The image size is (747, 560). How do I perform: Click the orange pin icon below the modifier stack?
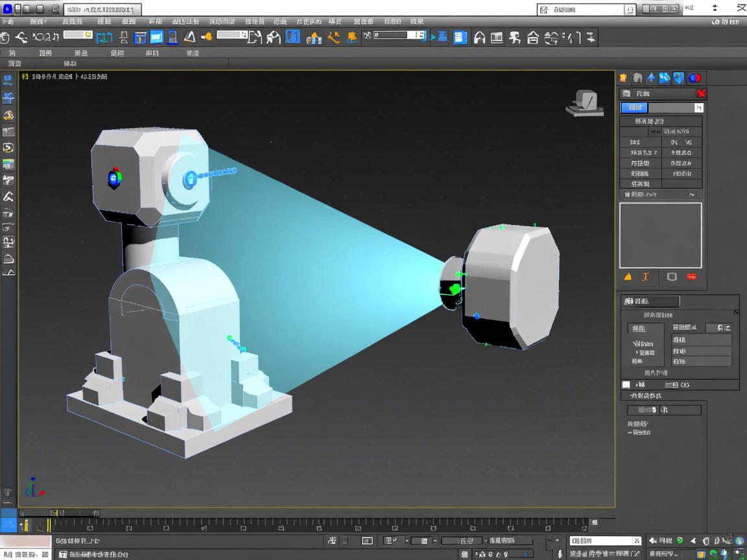[628, 277]
